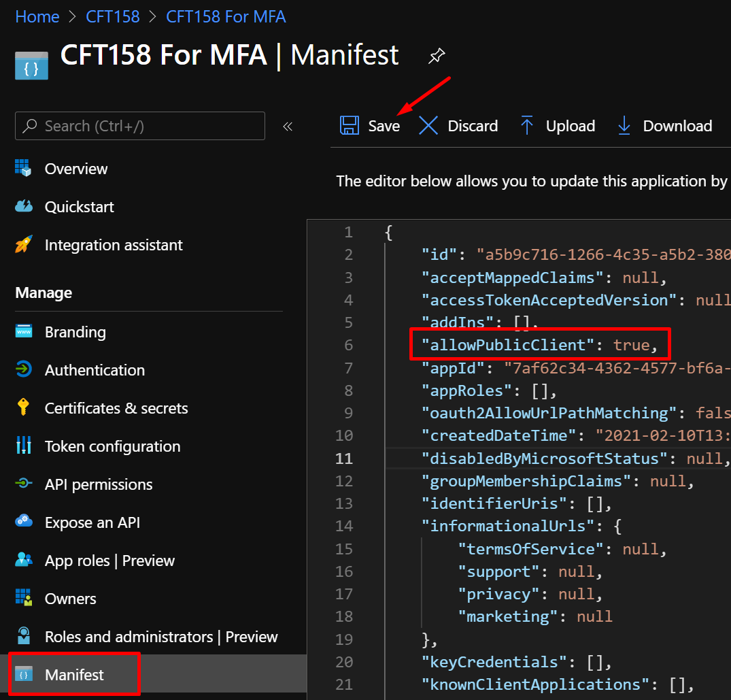The image size is (731, 700).
Task: Open the Authentication menu item
Action: 95,370
